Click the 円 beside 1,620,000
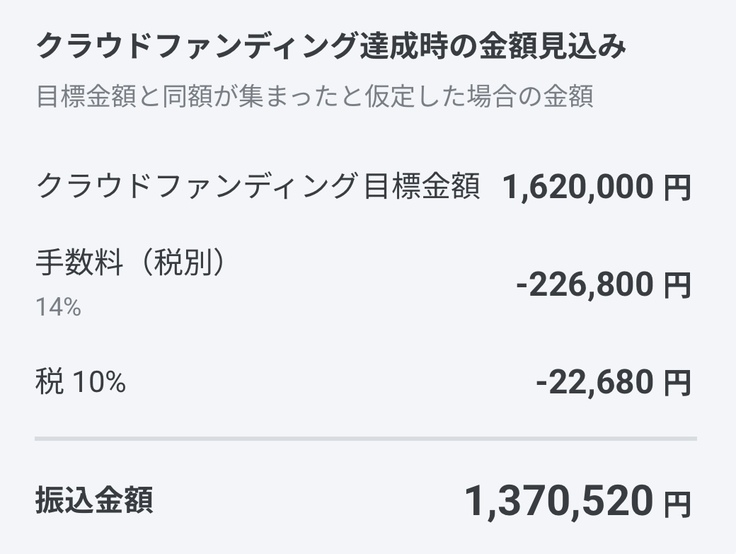 677,187
